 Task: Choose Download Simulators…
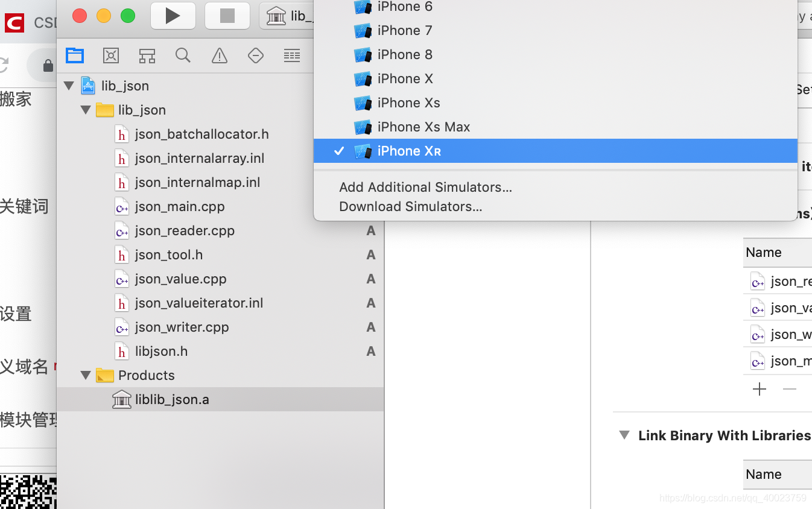(410, 206)
